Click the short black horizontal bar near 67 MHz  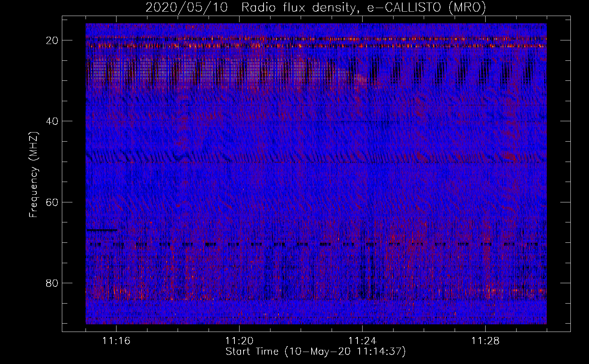point(102,230)
